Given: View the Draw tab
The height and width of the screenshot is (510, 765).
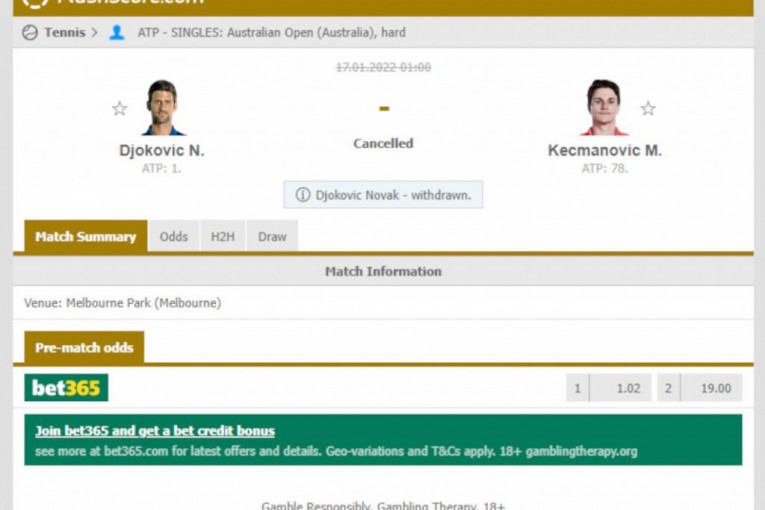Looking at the screenshot, I should [x=272, y=237].
